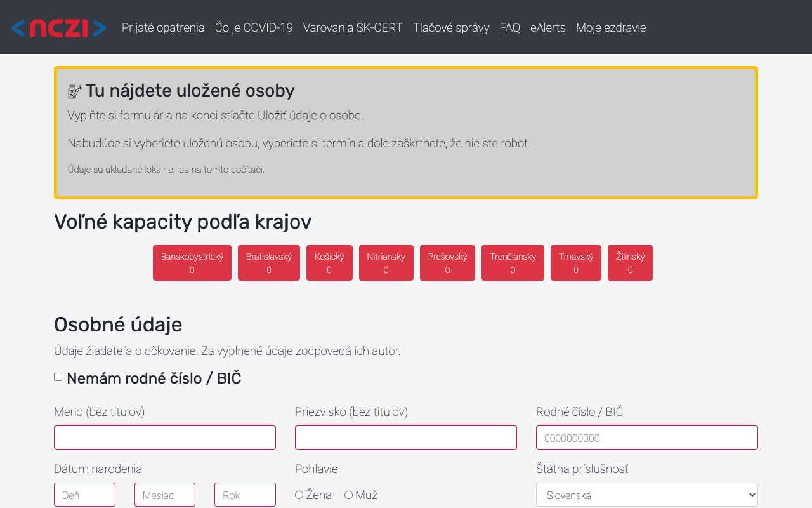Click heading Tu nájdete uložené osoby
812x508 pixels.
190,91
